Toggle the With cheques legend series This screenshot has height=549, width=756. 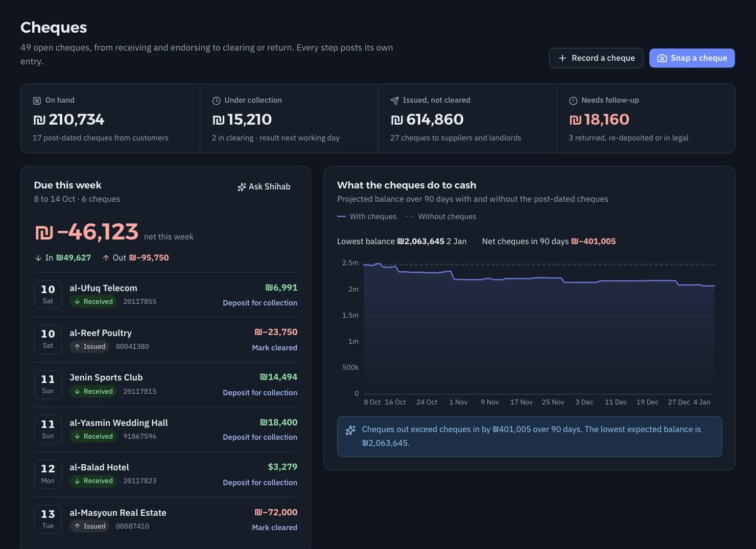367,217
